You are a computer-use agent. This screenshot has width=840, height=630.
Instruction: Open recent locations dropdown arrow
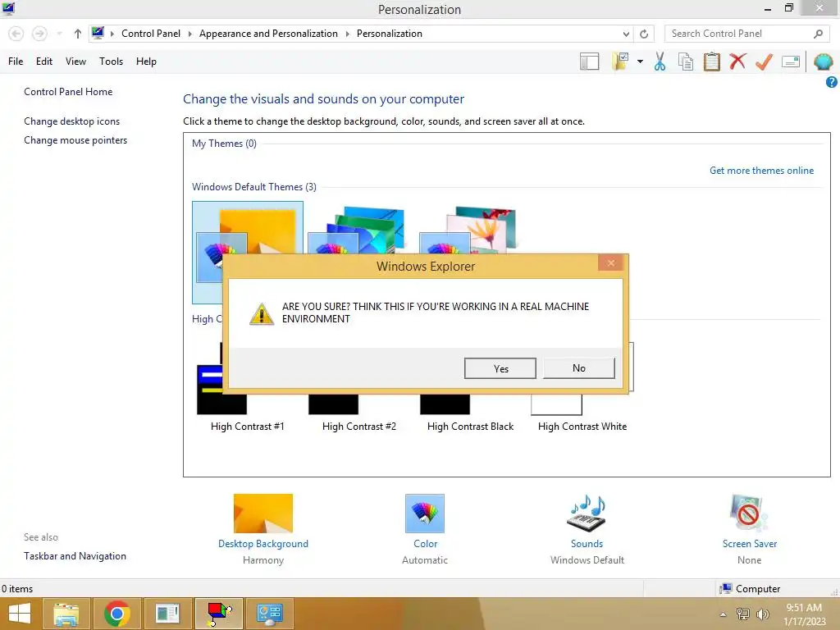point(59,34)
